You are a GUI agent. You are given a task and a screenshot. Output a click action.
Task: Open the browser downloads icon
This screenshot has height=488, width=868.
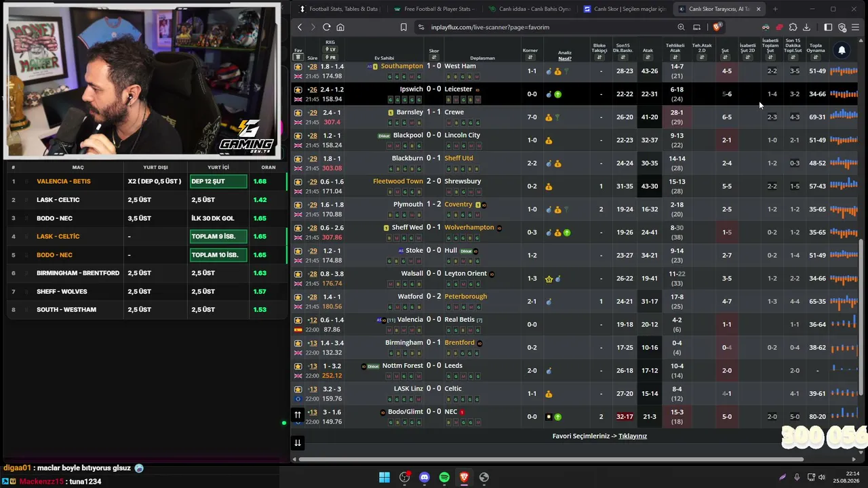tap(806, 27)
